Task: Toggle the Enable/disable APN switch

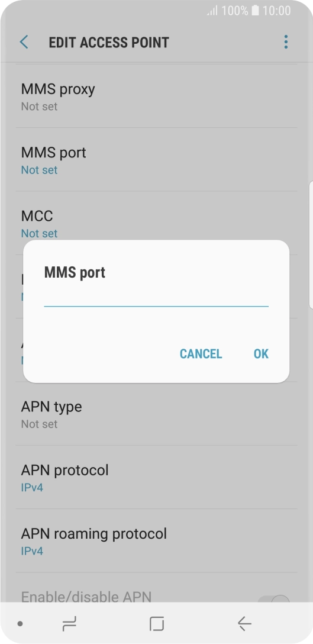Action: 273,599
